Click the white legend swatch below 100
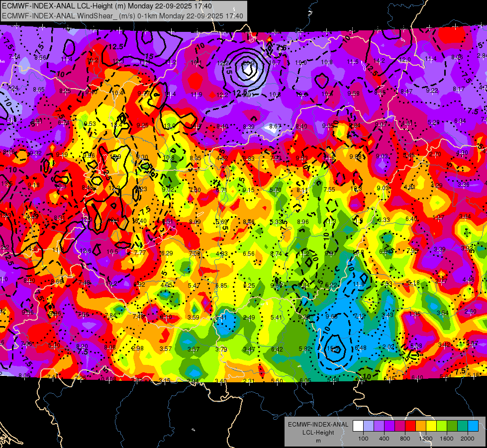The height and width of the screenshot is (448, 487). (x=358, y=426)
